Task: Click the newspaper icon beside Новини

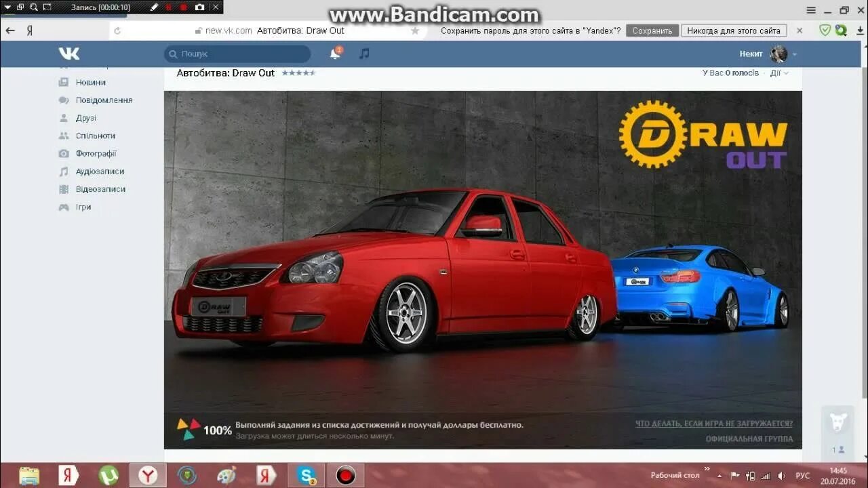Action: pos(64,82)
